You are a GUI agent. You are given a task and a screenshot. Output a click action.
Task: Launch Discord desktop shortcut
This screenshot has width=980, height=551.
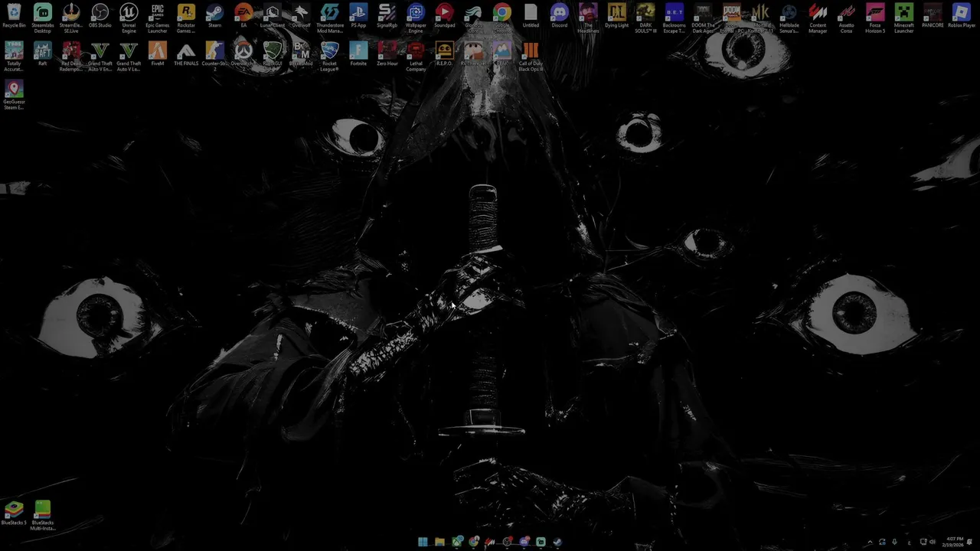pyautogui.click(x=560, y=17)
